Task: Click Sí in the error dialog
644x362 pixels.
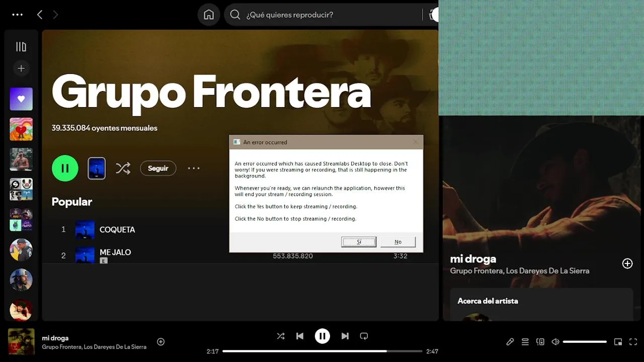Action: [359, 242]
